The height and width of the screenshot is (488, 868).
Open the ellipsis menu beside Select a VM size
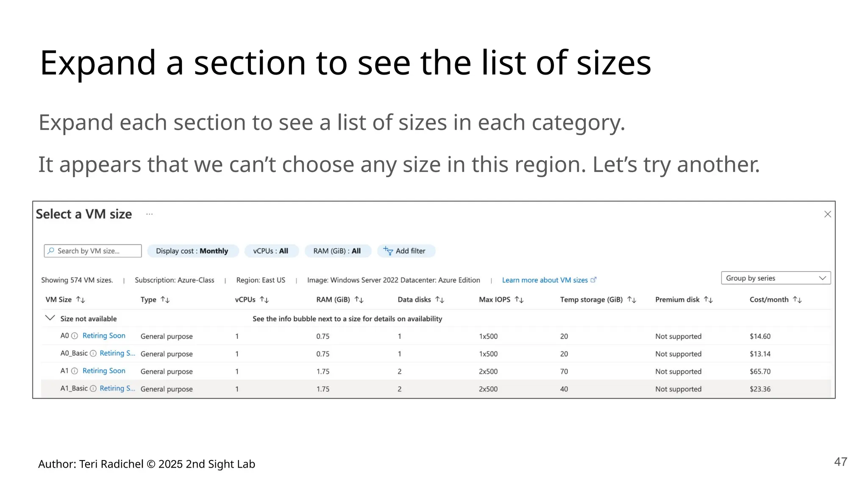pyautogui.click(x=149, y=214)
